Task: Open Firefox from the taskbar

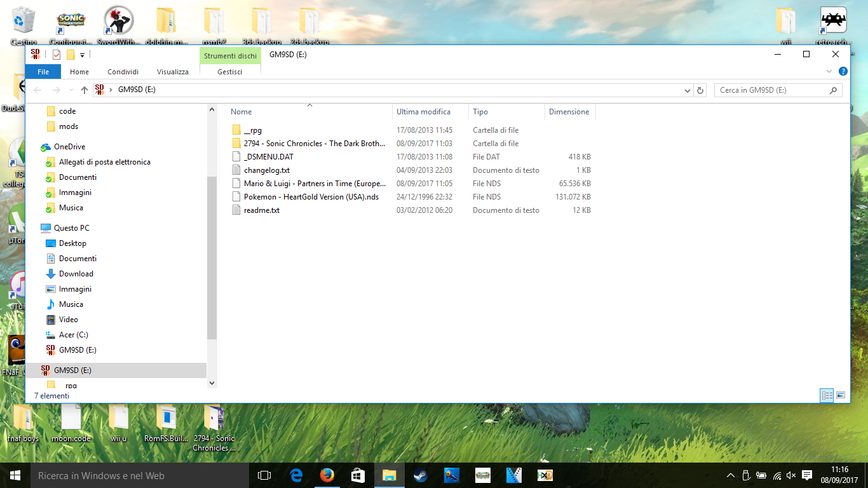Action: tap(327, 475)
